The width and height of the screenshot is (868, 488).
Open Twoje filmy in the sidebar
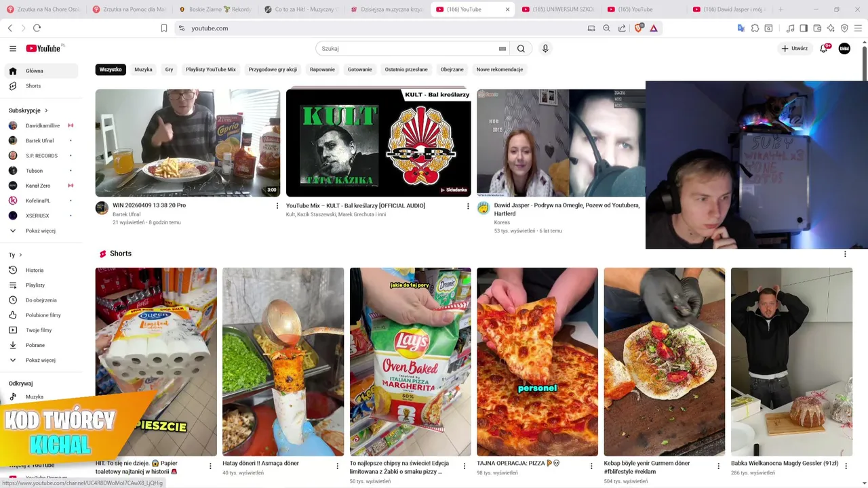pos(41,330)
